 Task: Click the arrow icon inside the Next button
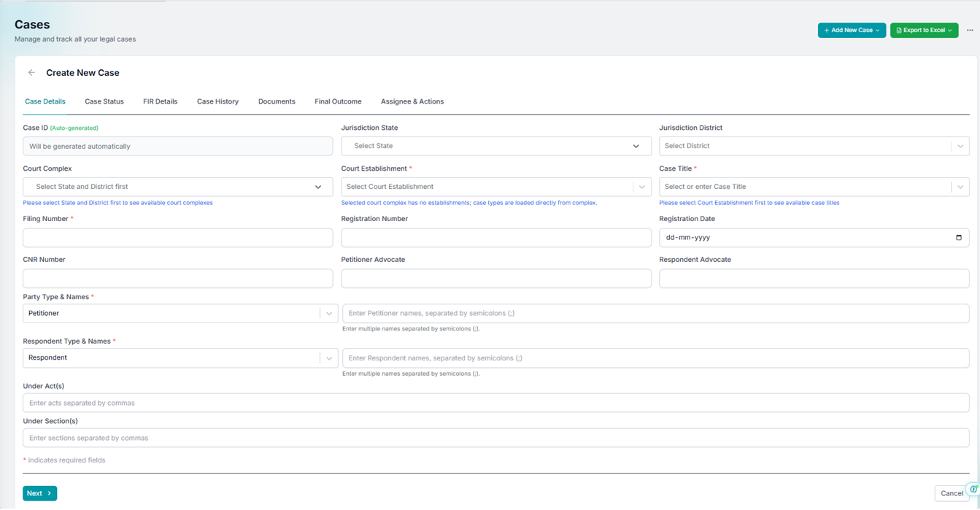47,493
